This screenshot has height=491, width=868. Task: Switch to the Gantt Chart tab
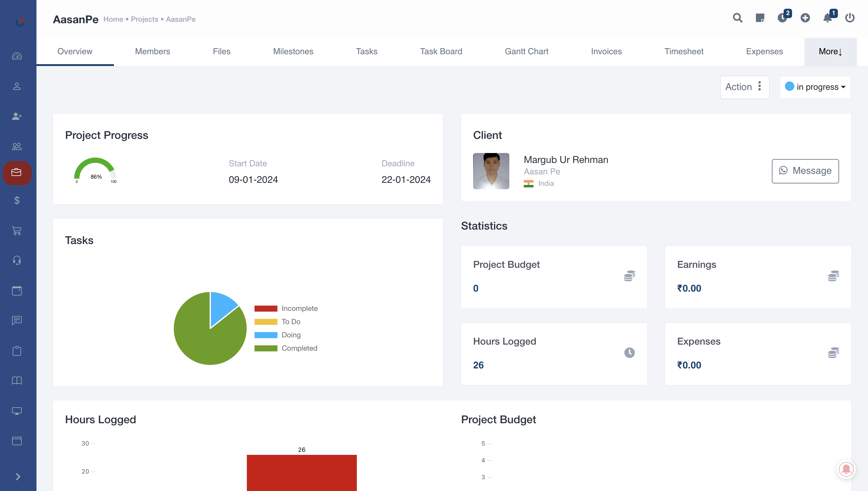click(x=526, y=52)
